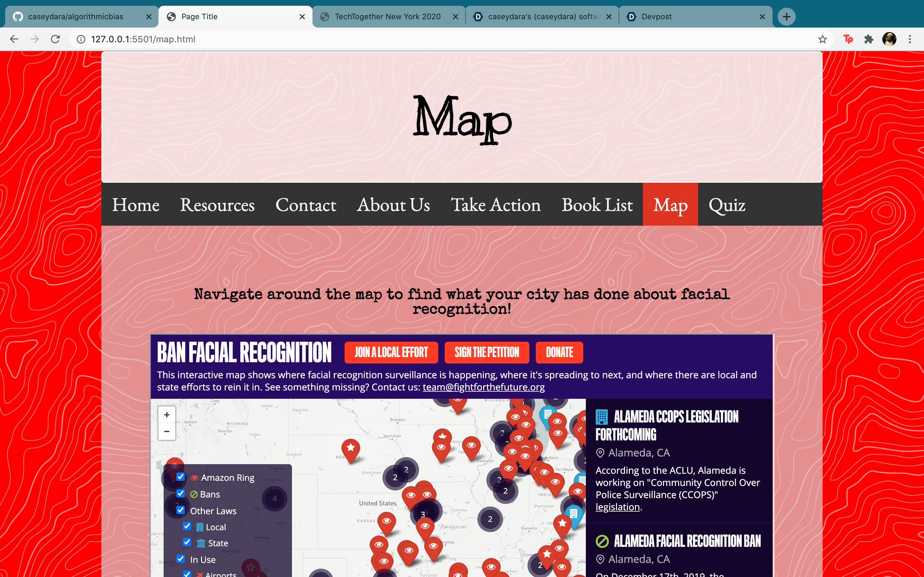Bookmark this page with the star icon
Image resolution: width=924 pixels, height=577 pixels.
pos(822,39)
